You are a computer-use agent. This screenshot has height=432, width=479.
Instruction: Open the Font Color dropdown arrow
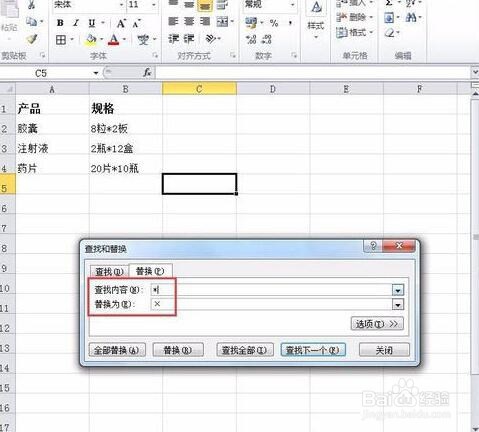pyautogui.click(x=124, y=40)
